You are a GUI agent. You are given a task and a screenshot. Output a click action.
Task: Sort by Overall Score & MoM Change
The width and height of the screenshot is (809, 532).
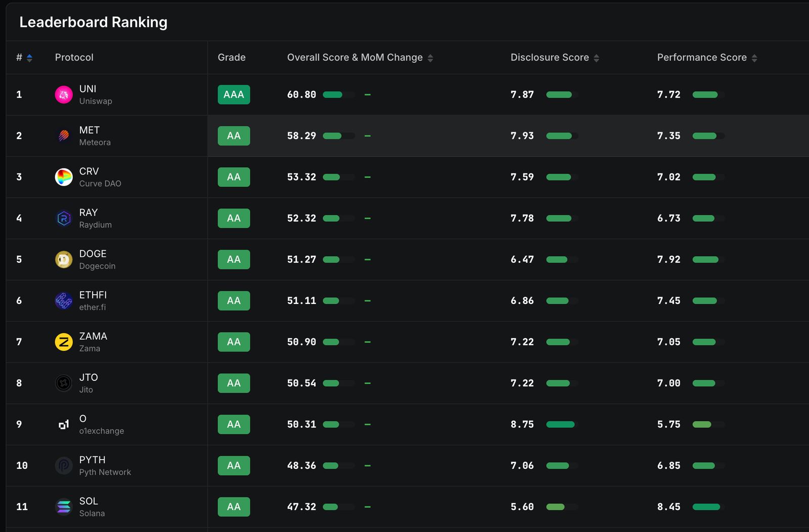coord(430,58)
